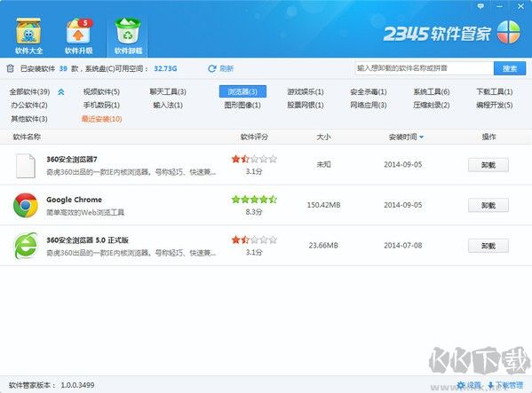Select the 下载工具(1) category
This screenshot has height=393, width=532.
pyautogui.click(x=495, y=91)
